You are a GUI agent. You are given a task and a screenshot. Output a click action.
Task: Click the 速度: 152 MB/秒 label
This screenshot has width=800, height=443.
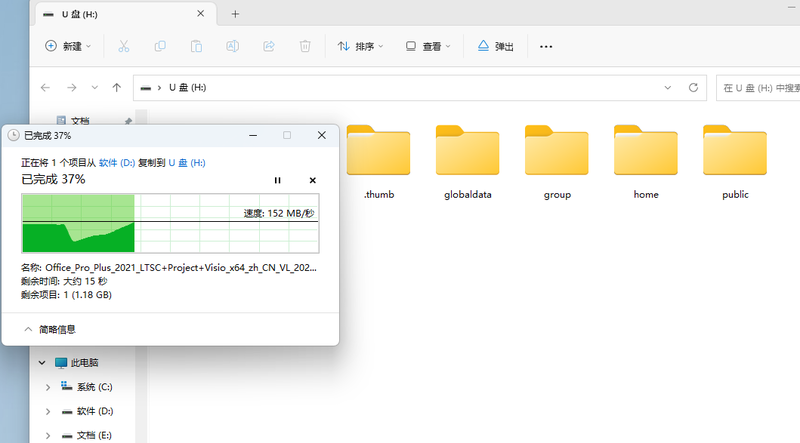279,213
